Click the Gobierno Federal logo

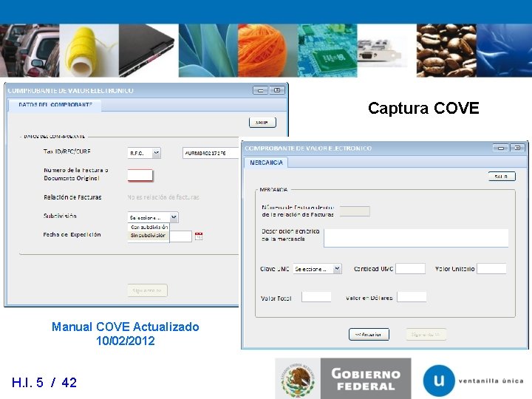[x=366, y=378]
